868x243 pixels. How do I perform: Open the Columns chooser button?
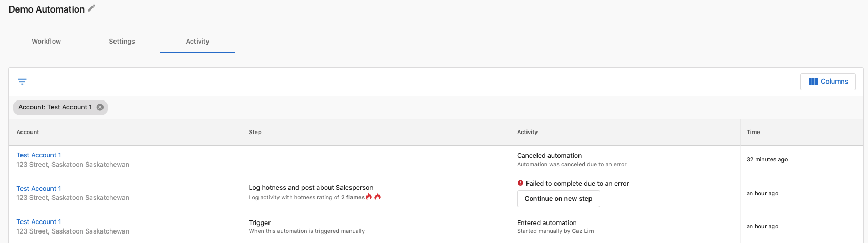[828, 82]
